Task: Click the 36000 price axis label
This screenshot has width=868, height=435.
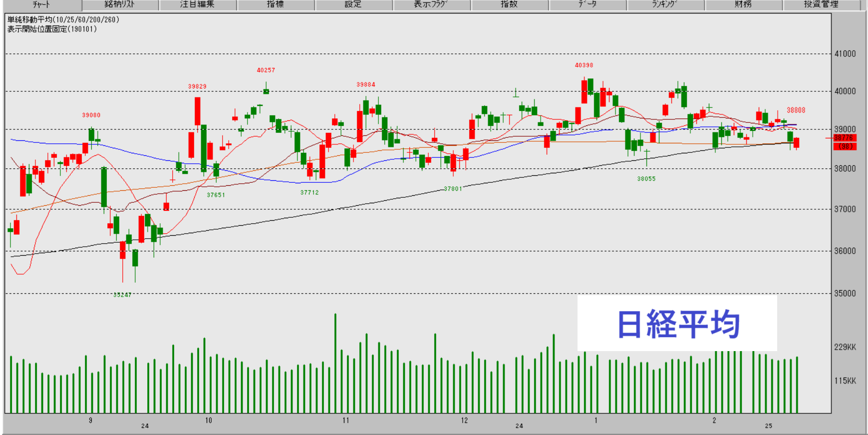Action: click(845, 251)
